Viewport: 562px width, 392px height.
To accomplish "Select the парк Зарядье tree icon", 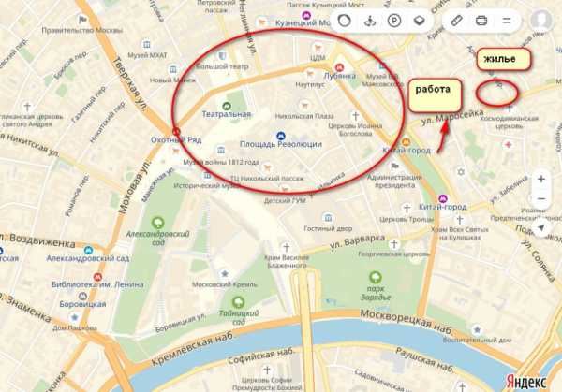I will pyautogui.click(x=376, y=277).
